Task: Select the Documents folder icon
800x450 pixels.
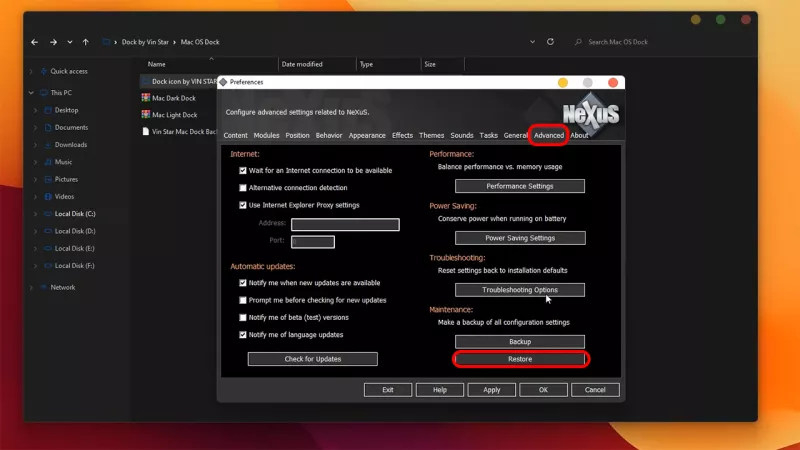Action: 48,128
